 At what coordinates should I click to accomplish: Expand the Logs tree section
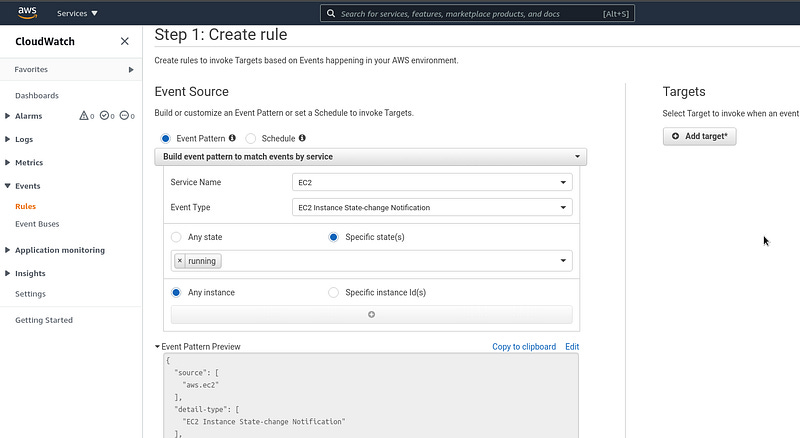[7, 139]
